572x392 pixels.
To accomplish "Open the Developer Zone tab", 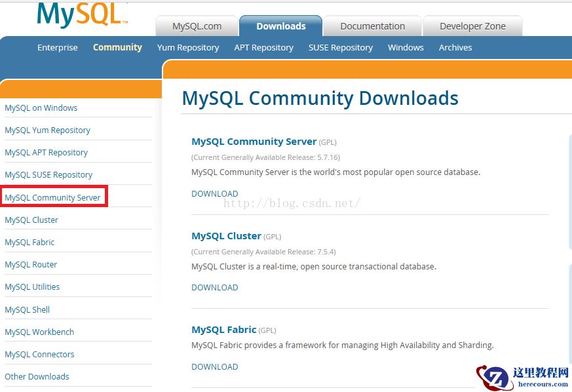I will pyautogui.click(x=473, y=26).
